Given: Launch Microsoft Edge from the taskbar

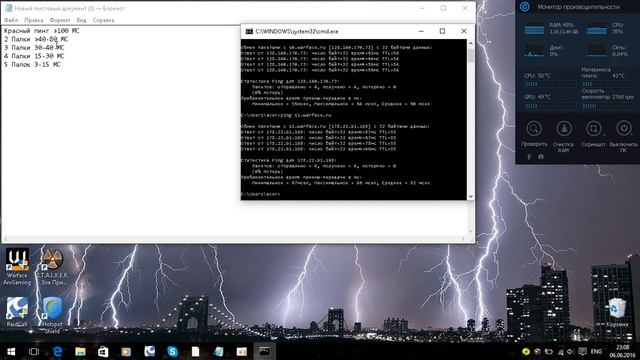Looking at the screenshot, I should click(x=58, y=351).
